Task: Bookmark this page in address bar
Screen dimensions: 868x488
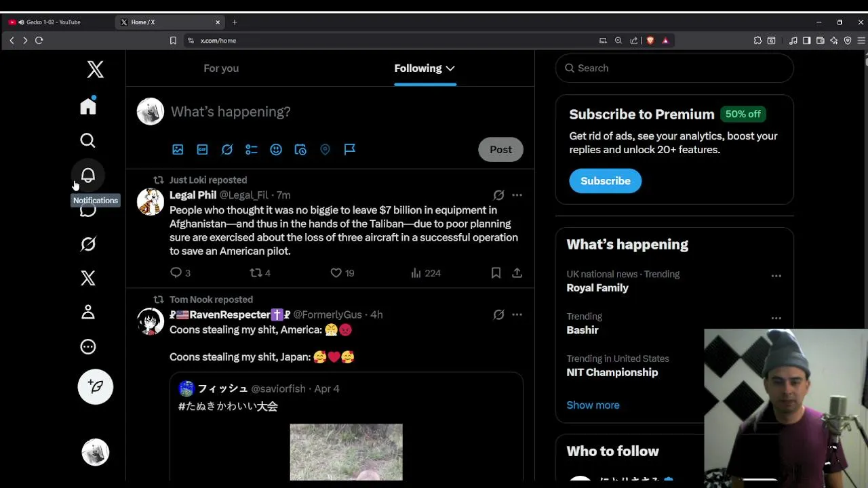Action: [x=173, y=41]
